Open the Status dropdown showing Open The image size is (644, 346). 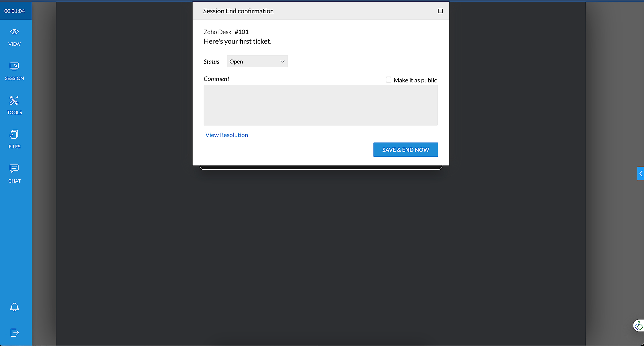click(257, 61)
